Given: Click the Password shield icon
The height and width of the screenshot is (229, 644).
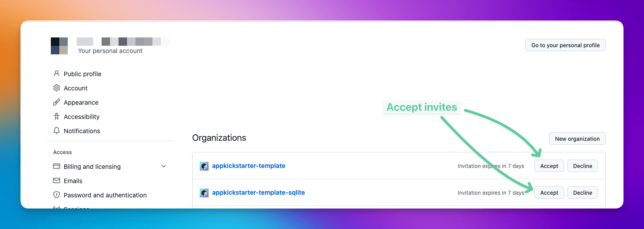Looking at the screenshot, I should click(x=57, y=195).
